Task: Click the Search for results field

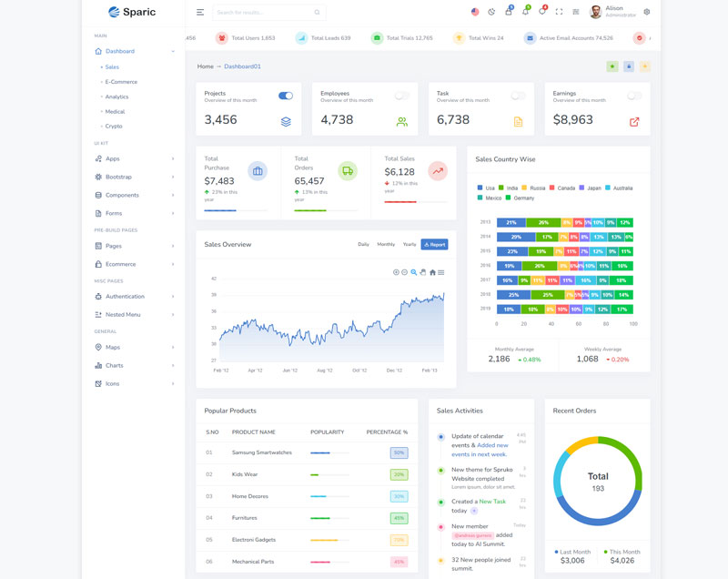Action: tap(264, 13)
